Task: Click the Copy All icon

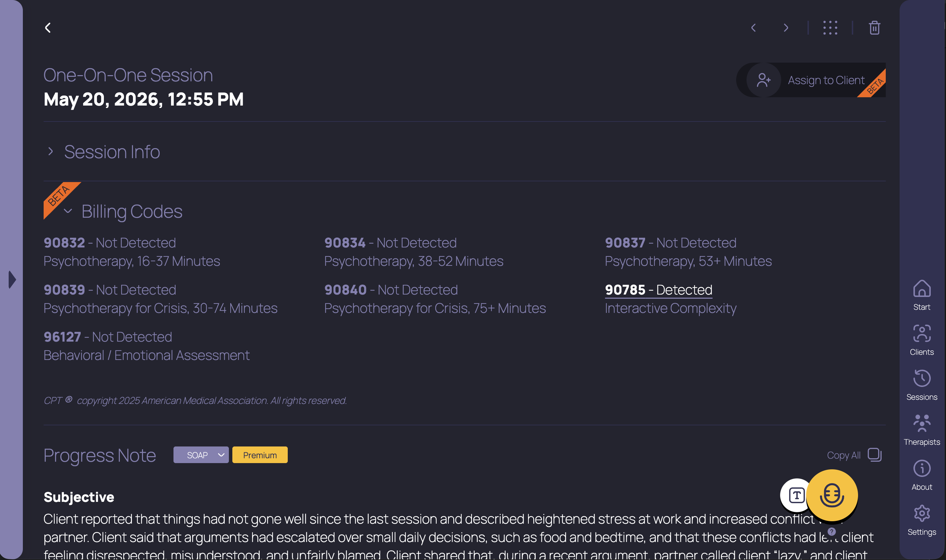Action: (874, 455)
